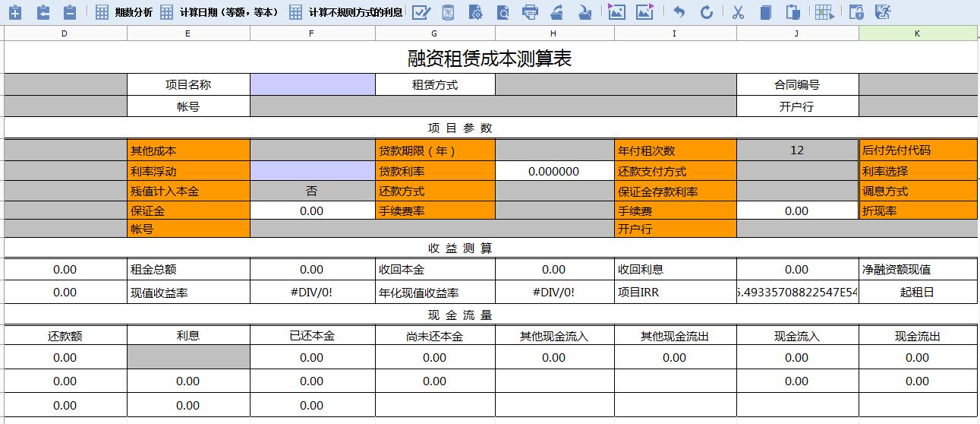Click the 融资租赁成本测算表 title
This screenshot has width=980, height=424.
[x=490, y=58]
